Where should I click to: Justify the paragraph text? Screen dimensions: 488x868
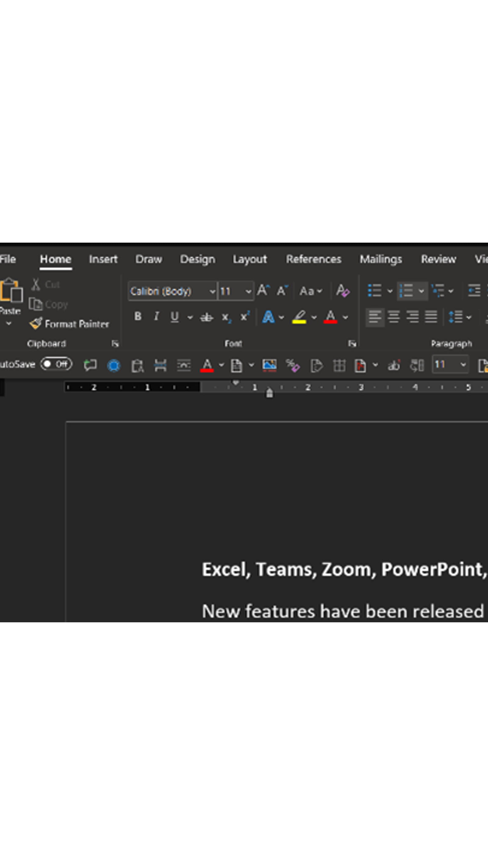[431, 317]
